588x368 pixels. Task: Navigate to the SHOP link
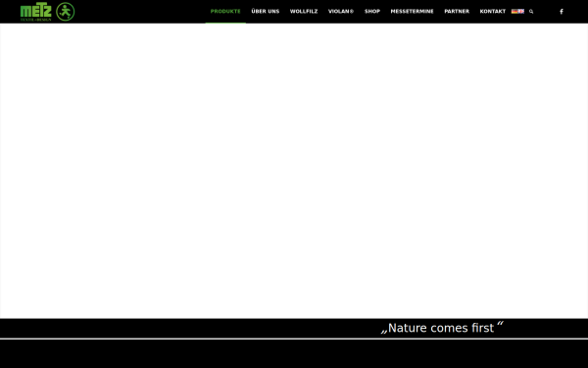pos(372,11)
